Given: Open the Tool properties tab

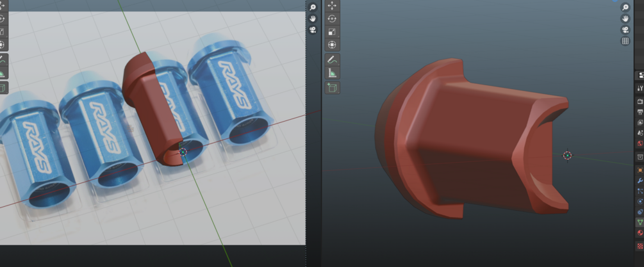Looking at the screenshot, I should [640, 88].
